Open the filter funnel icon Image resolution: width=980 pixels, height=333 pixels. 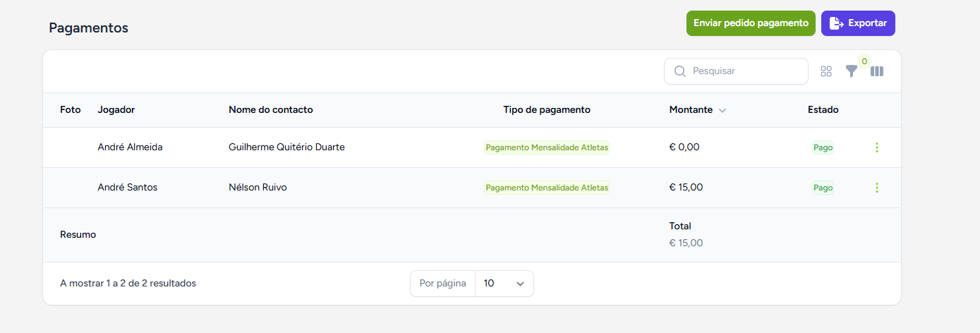(852, 71)
